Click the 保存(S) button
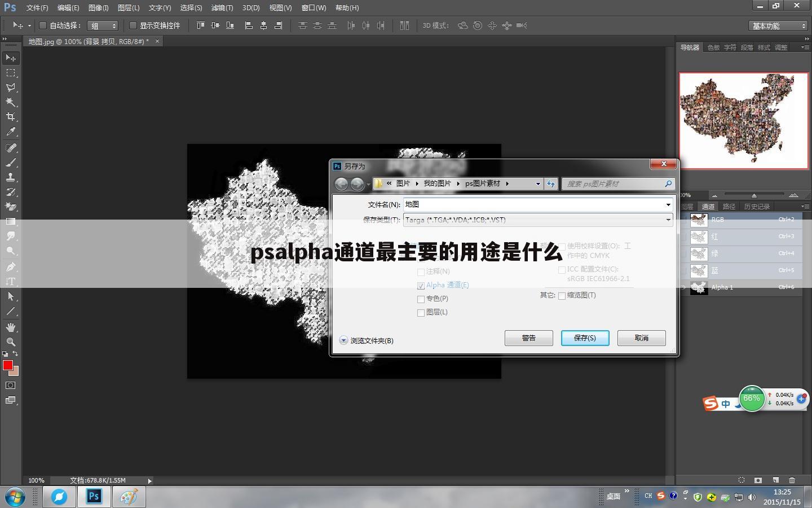 [585, 338]
